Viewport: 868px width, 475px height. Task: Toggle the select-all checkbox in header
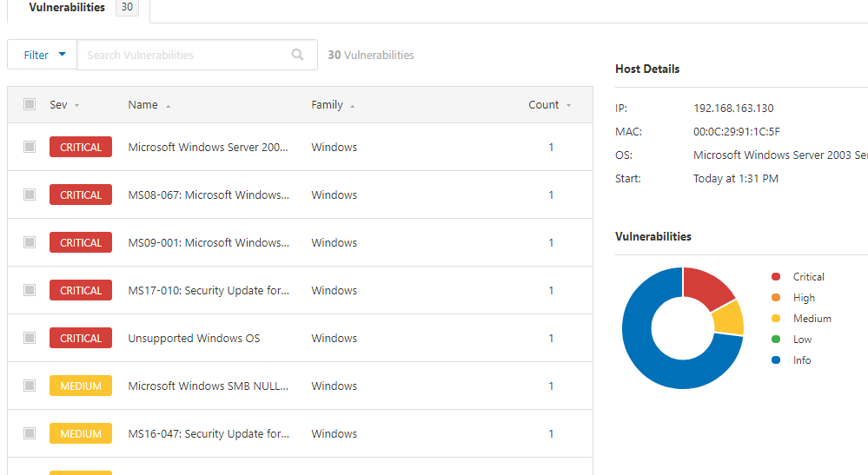pyautogui.click(x=30, y=104)
